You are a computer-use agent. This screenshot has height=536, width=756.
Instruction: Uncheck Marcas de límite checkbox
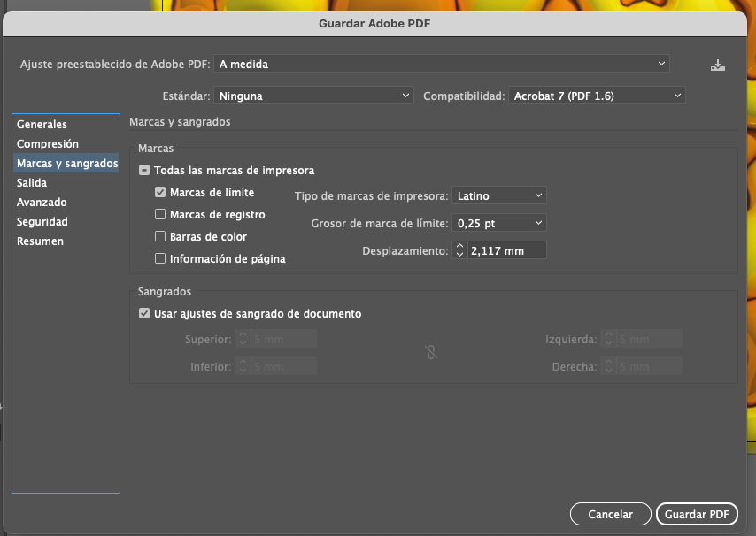click(x=160, y=193)
